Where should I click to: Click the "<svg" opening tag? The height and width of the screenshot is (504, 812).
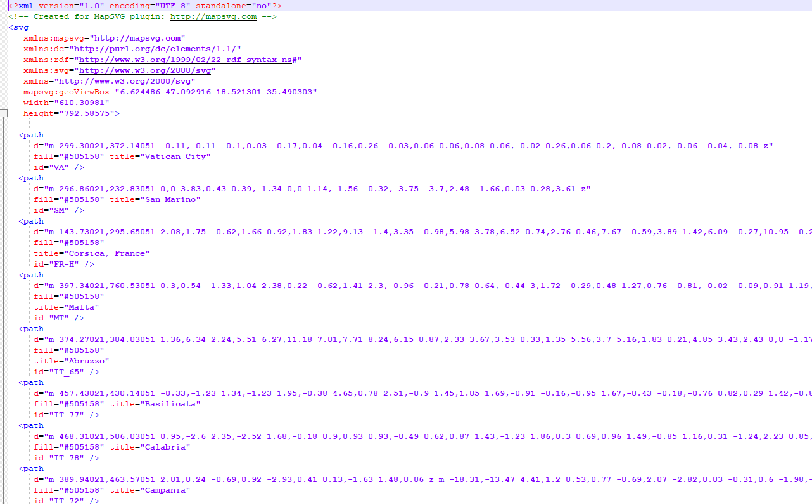(x=18, y=27)
